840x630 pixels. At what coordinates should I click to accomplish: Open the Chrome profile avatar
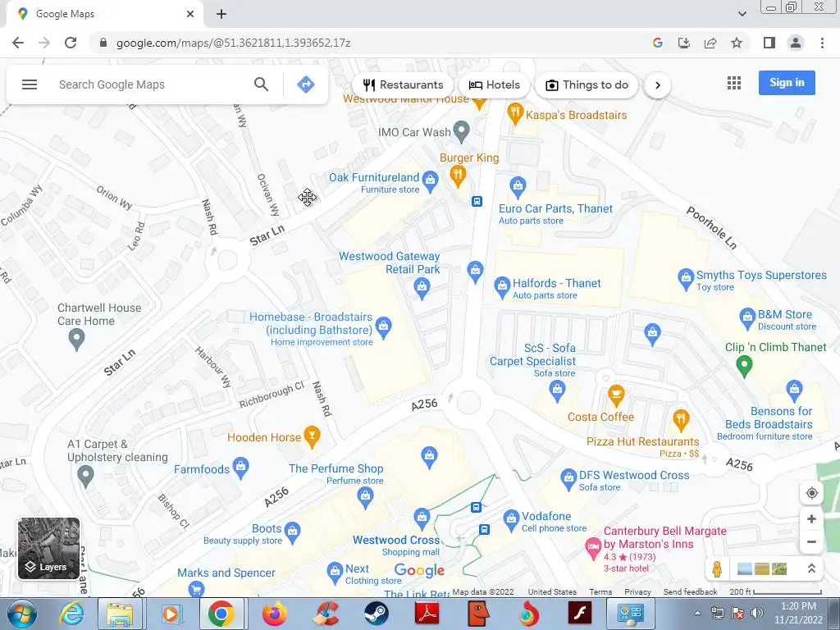[x=796, y=43]
